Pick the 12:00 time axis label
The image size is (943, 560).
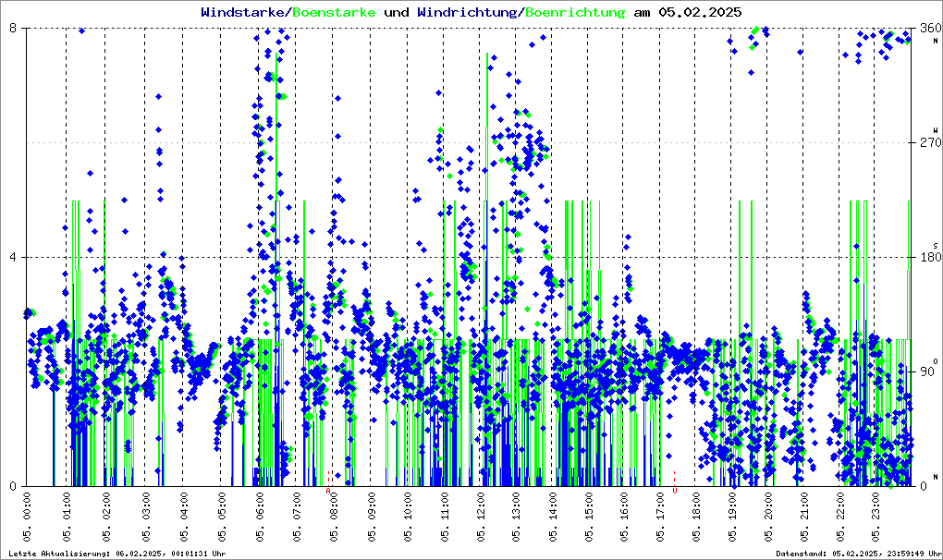pos(483,521)
